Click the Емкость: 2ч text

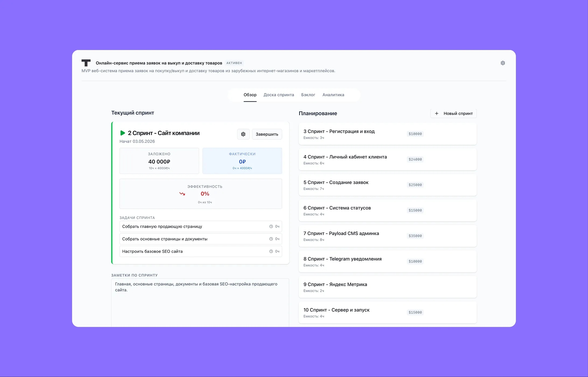(x=314, y=291)
